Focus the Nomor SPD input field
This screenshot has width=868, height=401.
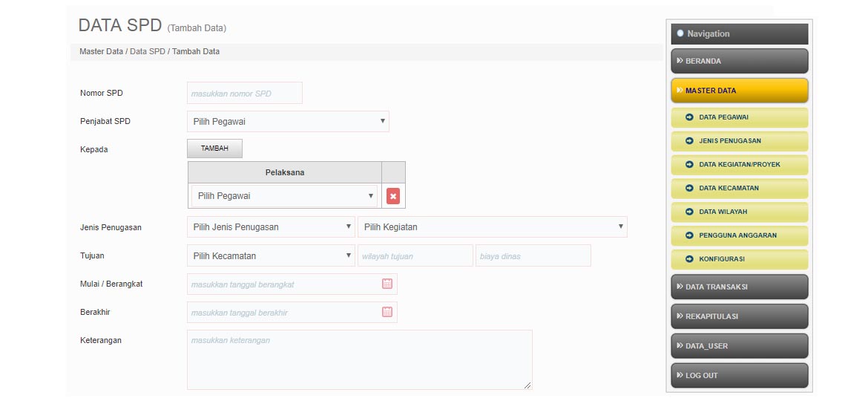245,93
